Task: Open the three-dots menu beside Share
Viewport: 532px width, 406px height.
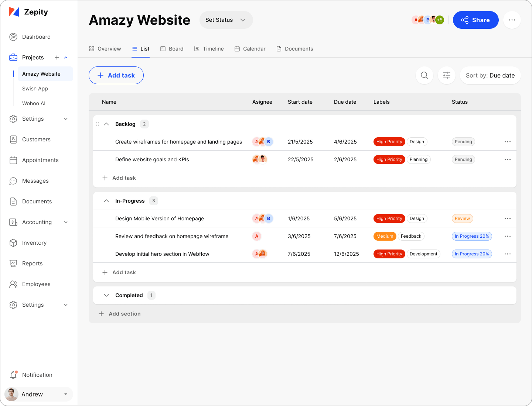Action: coord(512,20)
